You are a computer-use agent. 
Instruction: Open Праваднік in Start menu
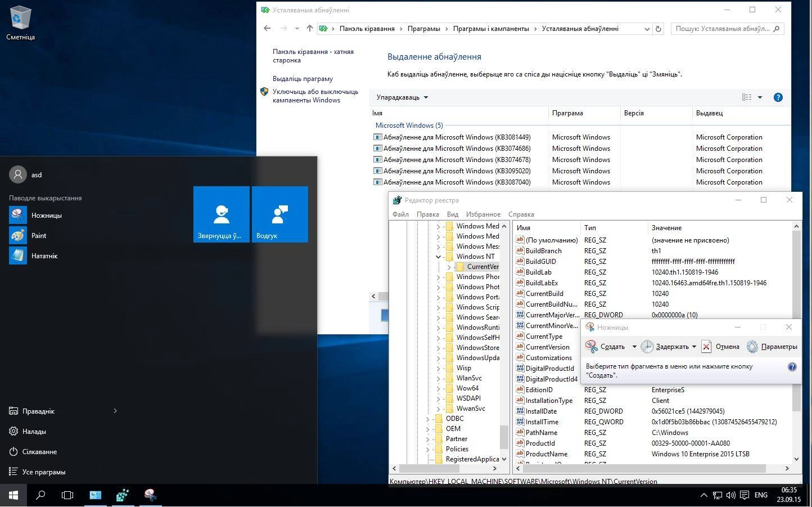64,411
